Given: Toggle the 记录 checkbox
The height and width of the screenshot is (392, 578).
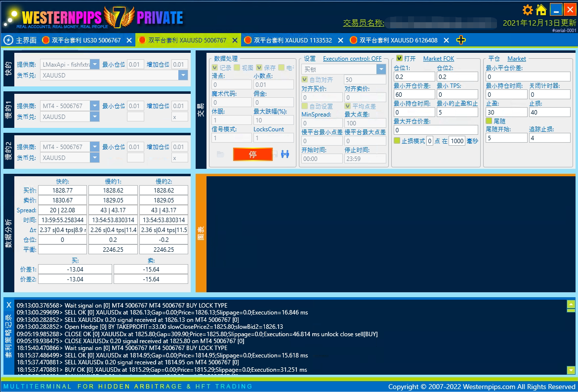Looking at the screenshot, I should 215,68.
